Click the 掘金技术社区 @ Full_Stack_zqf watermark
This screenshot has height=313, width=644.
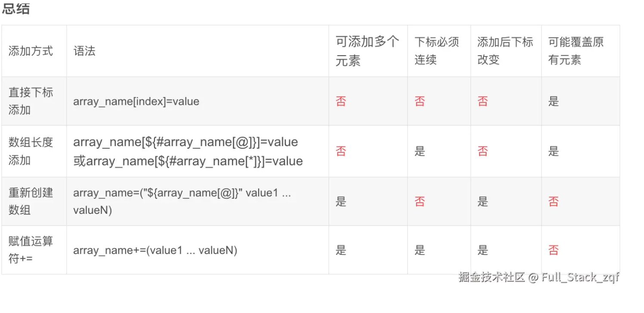(x=539, y=277)
